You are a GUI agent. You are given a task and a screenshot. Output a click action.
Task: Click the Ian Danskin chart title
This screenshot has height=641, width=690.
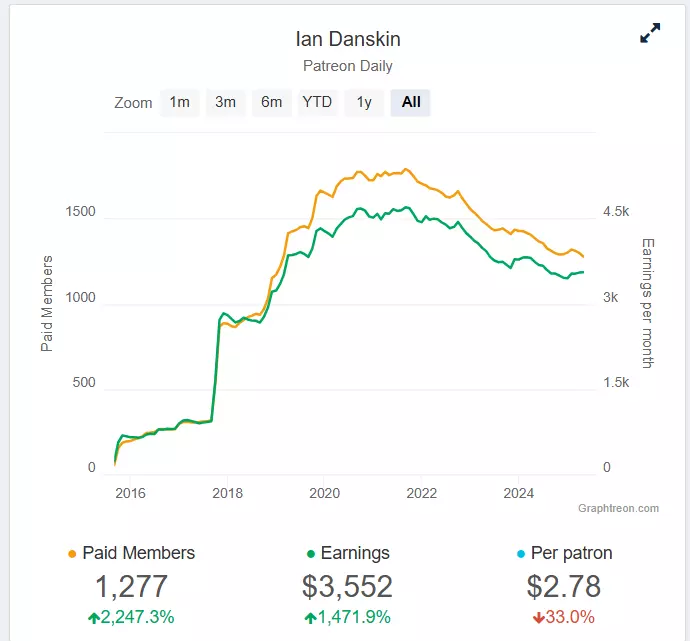click(x=348, y=39)
